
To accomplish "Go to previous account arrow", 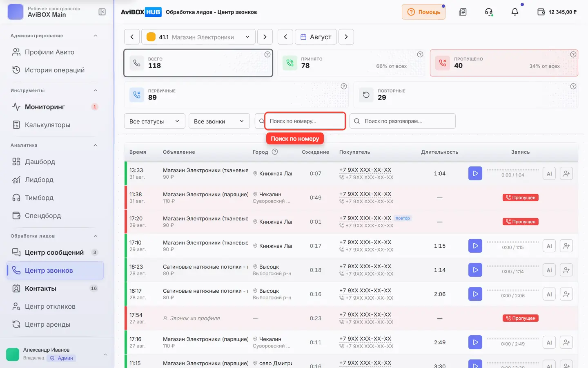I will (132, 37).
